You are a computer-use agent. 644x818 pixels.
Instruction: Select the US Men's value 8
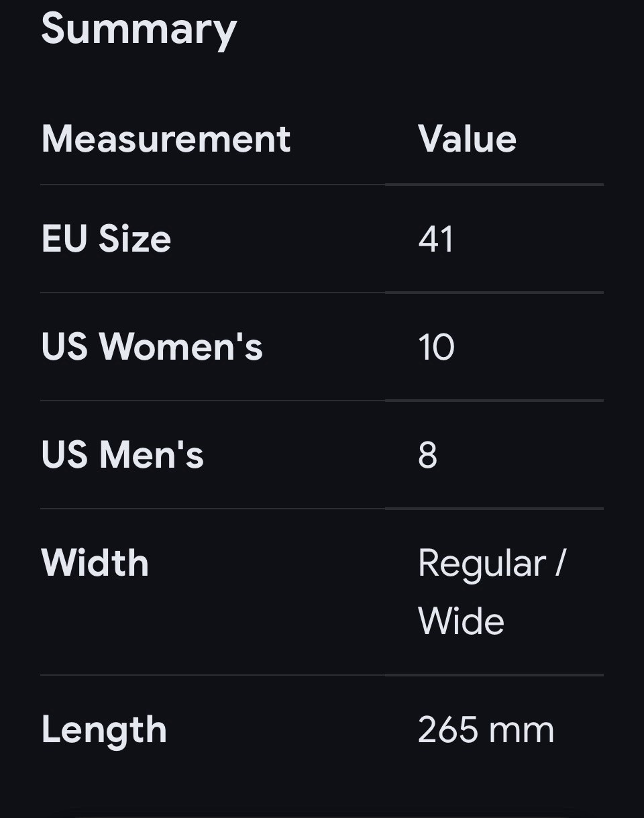[x=427, y=455]
